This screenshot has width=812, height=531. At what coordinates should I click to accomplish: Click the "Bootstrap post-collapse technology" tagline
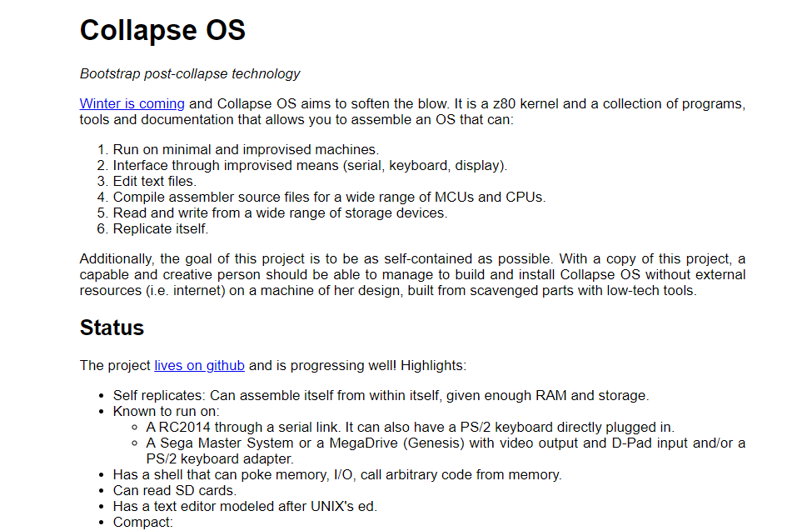click(x=190, y=73)
